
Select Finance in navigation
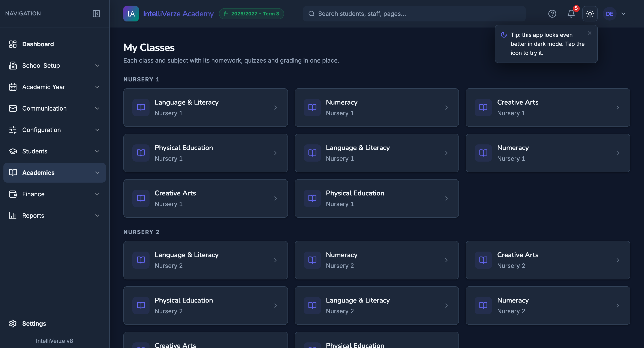[x=54, y=194]
